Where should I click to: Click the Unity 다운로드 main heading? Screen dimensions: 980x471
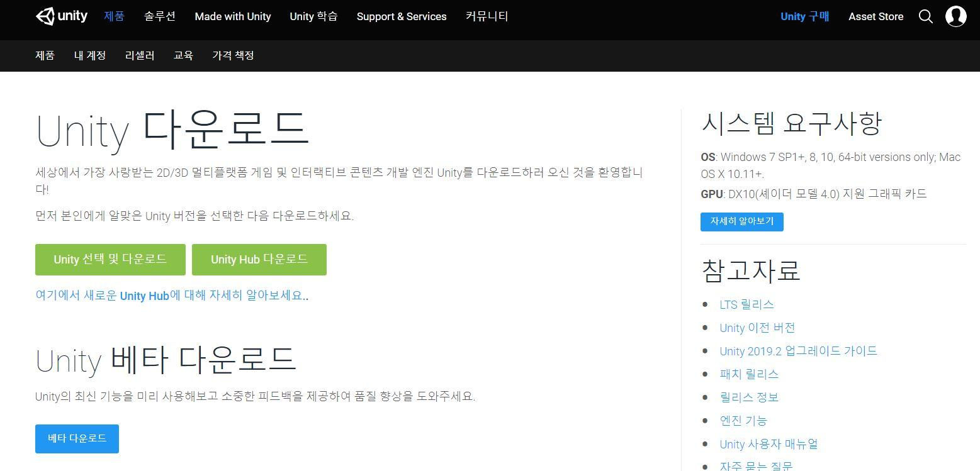point(172,131)
